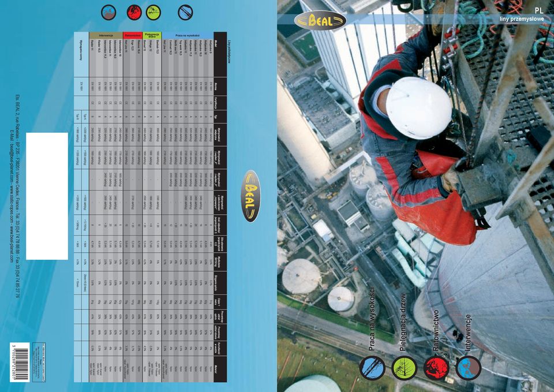Click 'Ratownictwo' cover caption
554x392 pixels.
click(x=436, y=330)
